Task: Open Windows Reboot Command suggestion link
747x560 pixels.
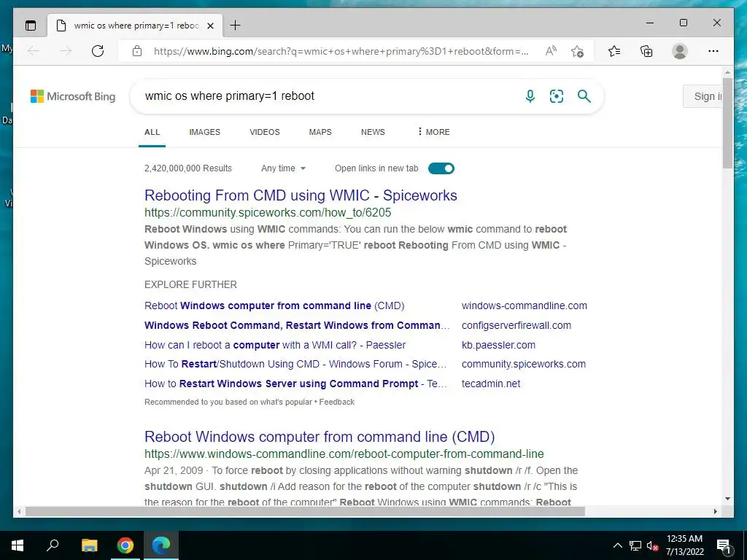Action: [x=298, y=325]
